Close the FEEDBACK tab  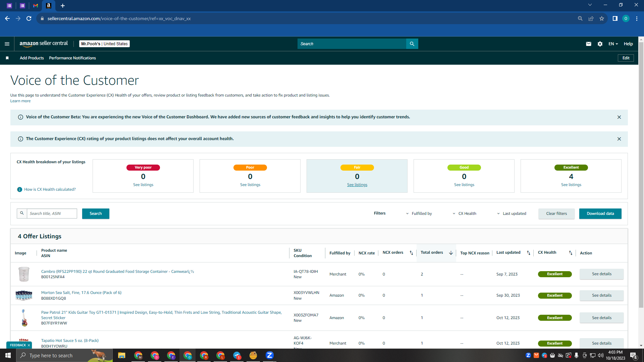pyautogui.click(x=29, y=345)
